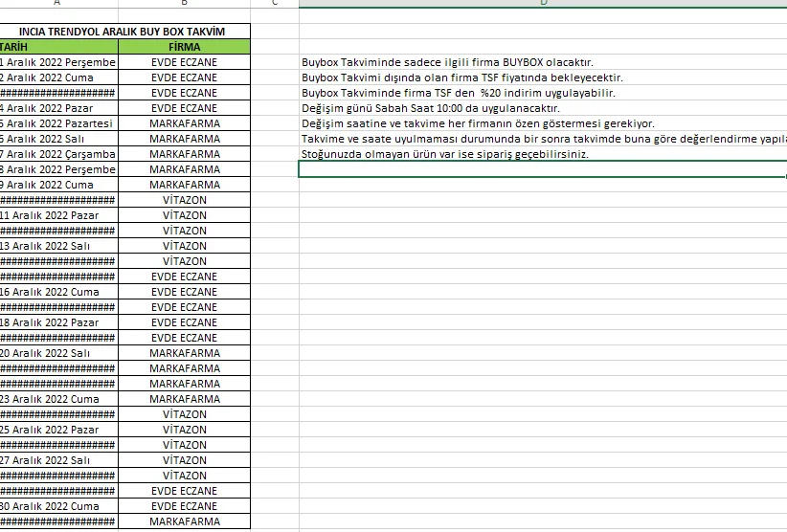
Task: Click MARKAFARMA in the Çarşamba row
Action: point(184,154)
